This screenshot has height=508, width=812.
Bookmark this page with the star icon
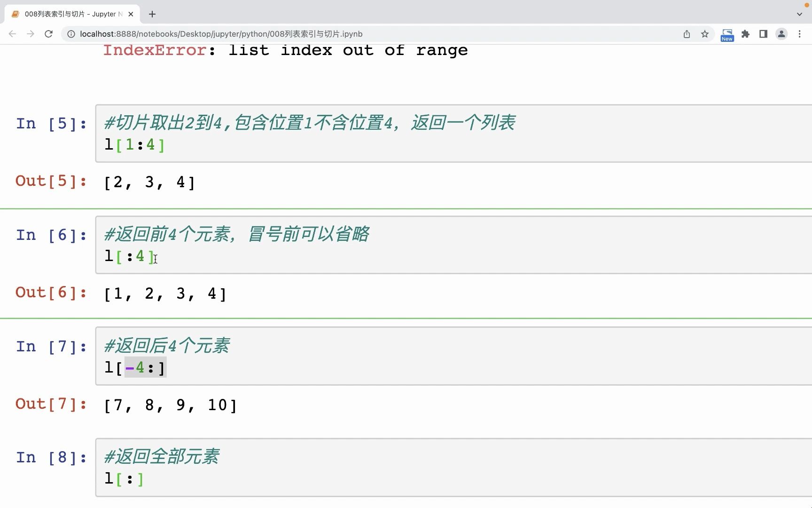(x=704, y=34)
